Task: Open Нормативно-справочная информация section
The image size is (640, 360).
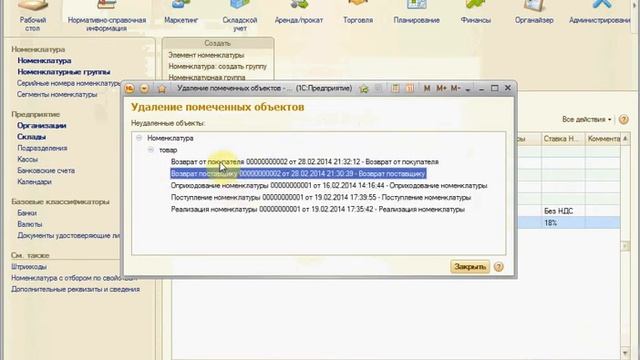Action: 107,16
